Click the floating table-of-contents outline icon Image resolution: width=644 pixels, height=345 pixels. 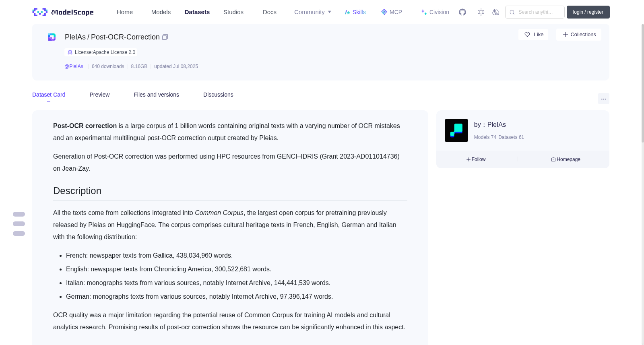[19, 224]
